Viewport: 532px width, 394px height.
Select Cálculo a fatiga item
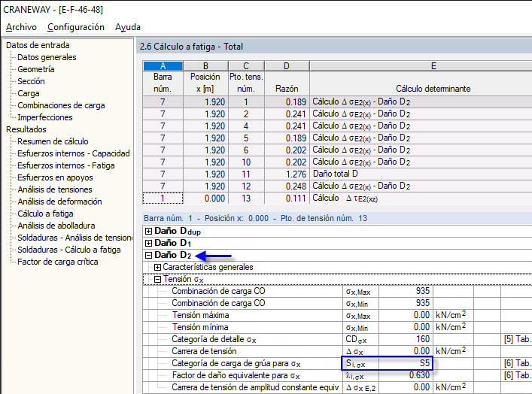[x=45, y=214]
